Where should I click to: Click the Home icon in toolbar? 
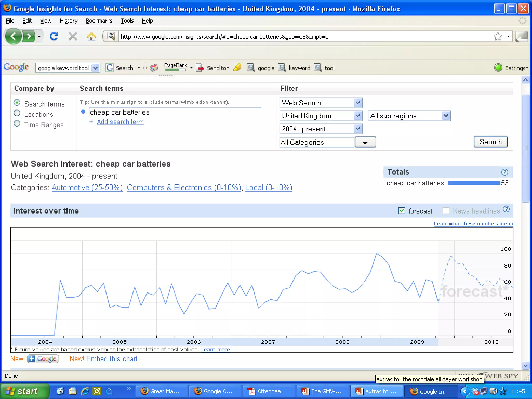[91, 36]
